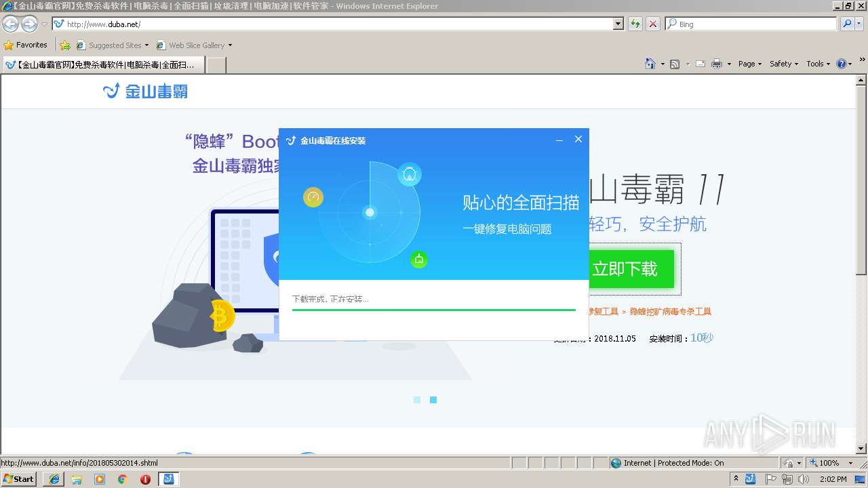Viewport: 868px width, 488px height.
Task: Click the search magnifier icon
Action: click(x=847, y=24)
